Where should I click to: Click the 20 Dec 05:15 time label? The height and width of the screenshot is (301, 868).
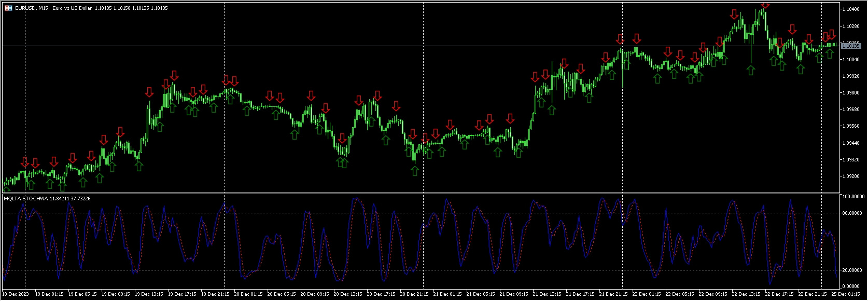pyautogui.click(x=282, y=294)
